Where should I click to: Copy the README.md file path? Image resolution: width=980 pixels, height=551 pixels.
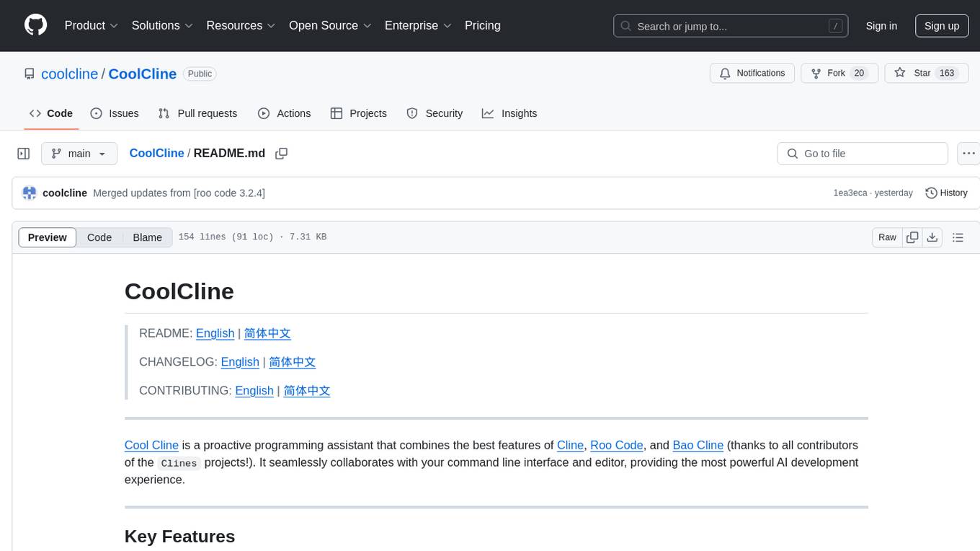(x=282, y=154)
